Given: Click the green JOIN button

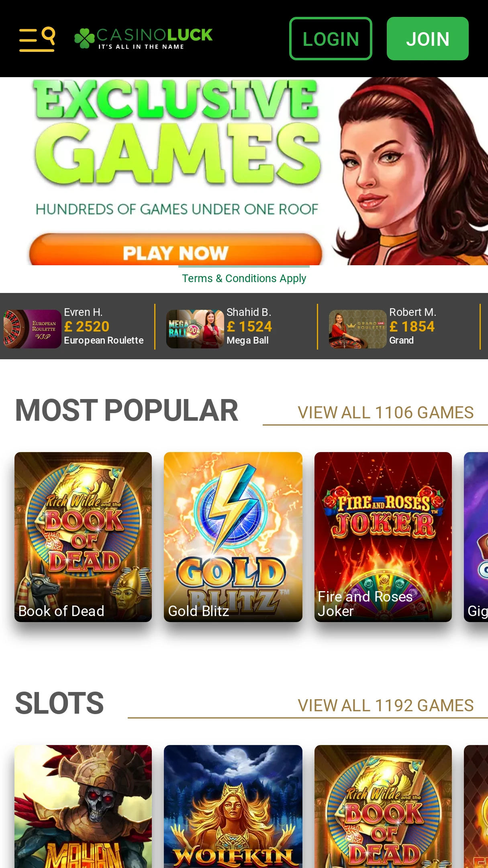Looking at the screenshot, I should [x=427, y=39].
